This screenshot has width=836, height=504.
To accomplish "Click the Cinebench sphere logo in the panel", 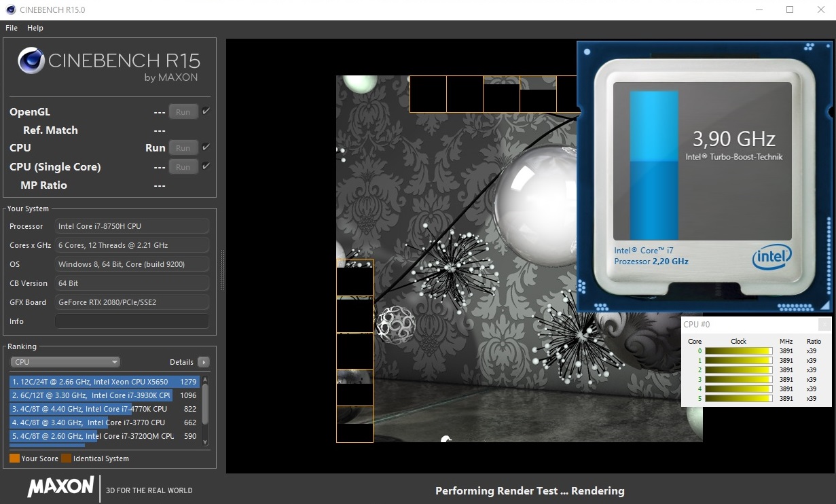I will click(x=31, y=60).
